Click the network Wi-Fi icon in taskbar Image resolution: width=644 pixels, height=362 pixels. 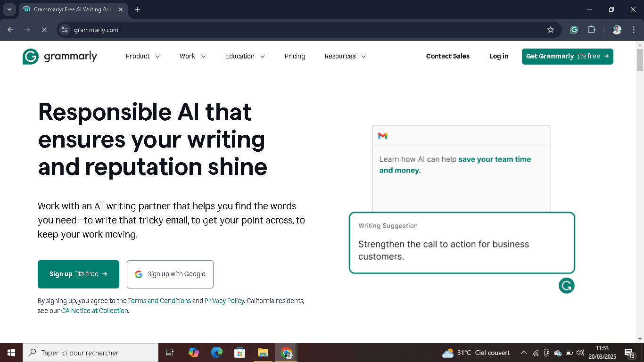pyautogui.click(x=536, y=352)
